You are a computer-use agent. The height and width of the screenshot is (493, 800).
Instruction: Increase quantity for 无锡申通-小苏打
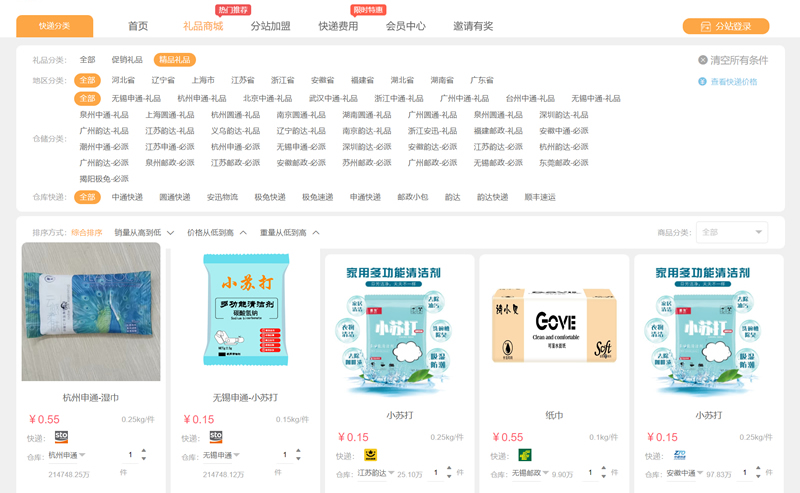298,451
